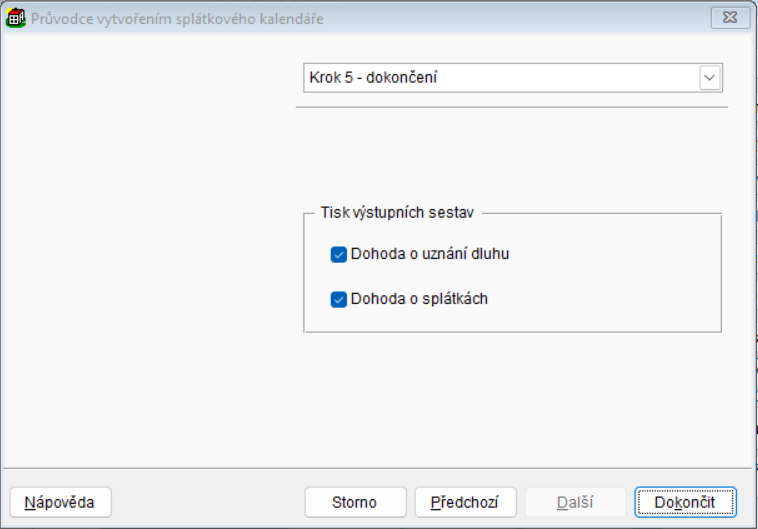Image resolution: width=758 pixels, height=529 pixels.
Task: Click the greyed-out Další button
Action: pyautogui.click(x=575, y=502)
